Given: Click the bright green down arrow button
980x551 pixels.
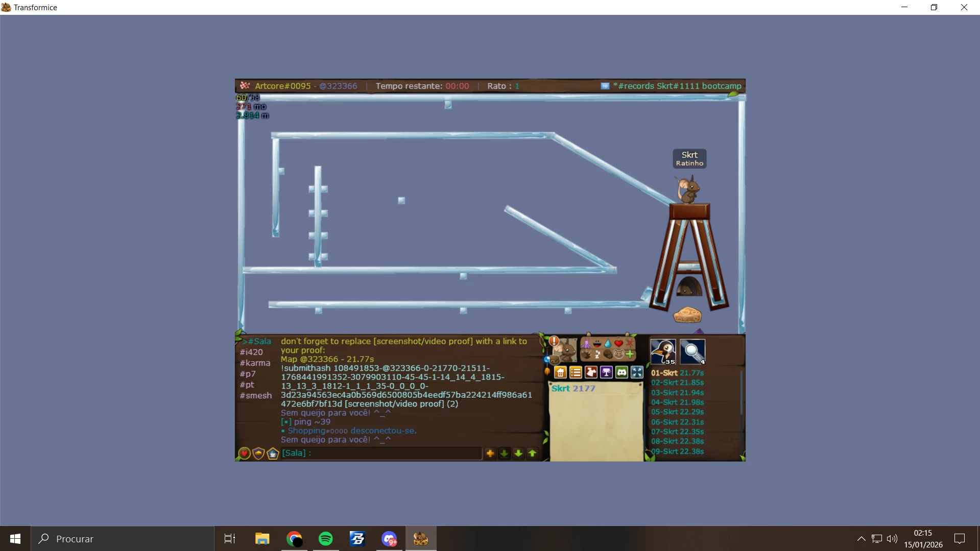Looking at the screenshot, I should coord(518,453).
